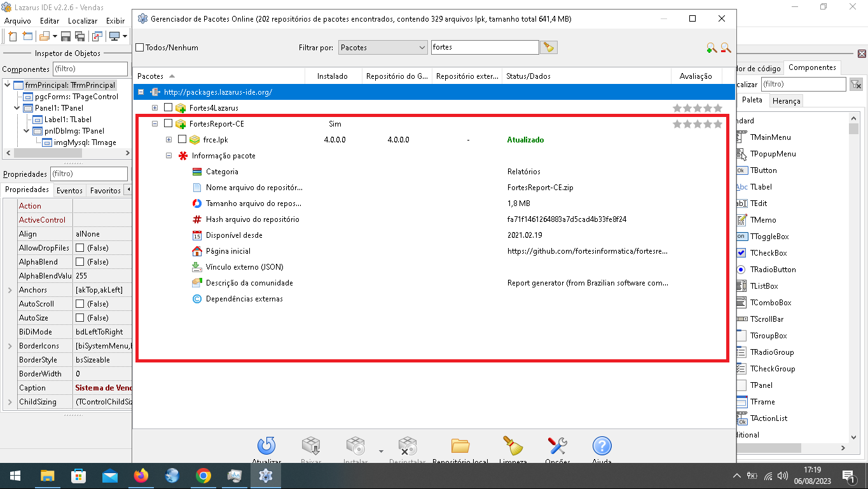Open the Repositório local folder icon
Viewport: 868px width, 489px height.
460,446
